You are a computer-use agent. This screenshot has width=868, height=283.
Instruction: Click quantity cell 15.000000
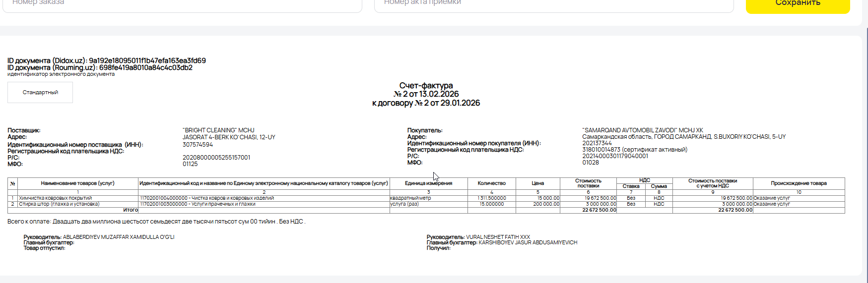point(491,204)
